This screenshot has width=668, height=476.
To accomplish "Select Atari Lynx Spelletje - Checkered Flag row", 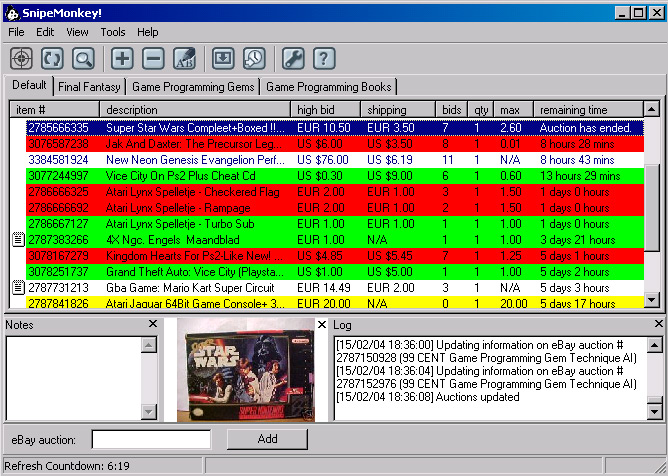I will [x=335, y=192].
